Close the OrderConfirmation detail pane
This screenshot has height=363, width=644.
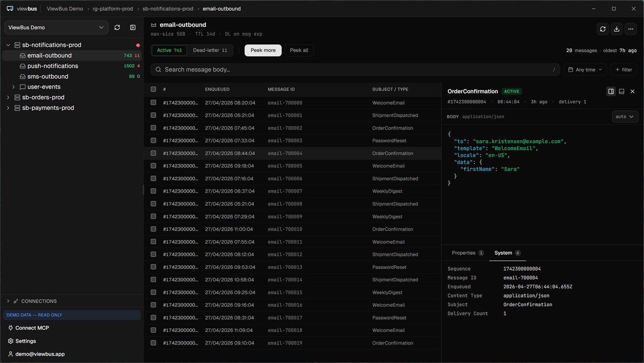coord(632,91)
